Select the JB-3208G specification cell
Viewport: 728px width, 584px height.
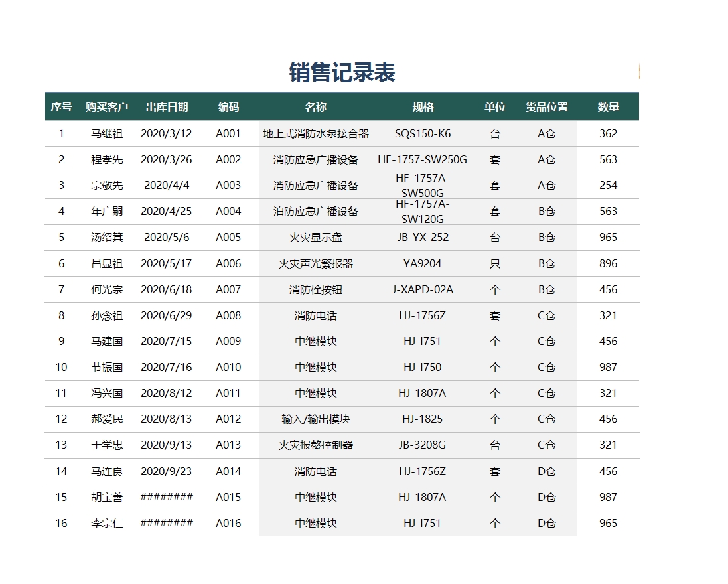423,445
